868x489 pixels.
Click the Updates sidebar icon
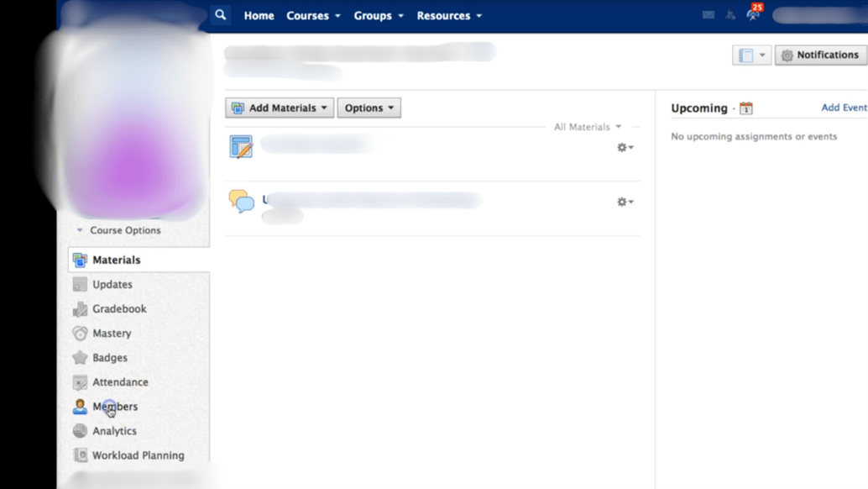tap(81, 284)
